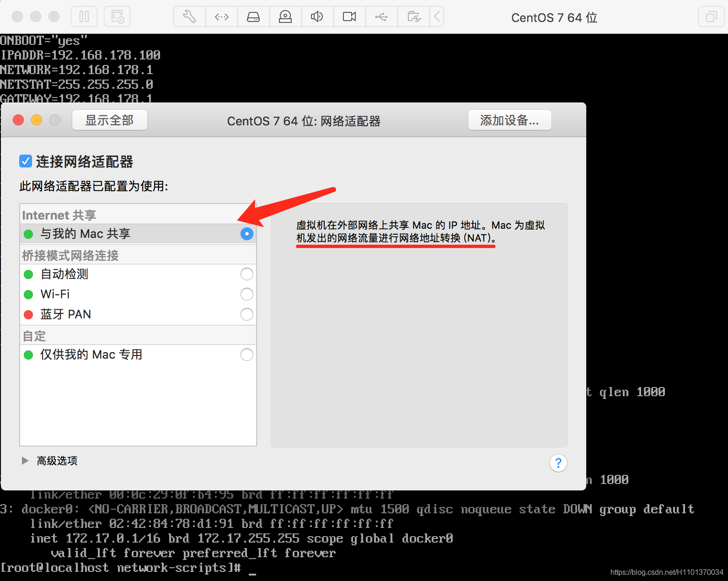Click the NETWORK=192.168.178.1 terminal line

[x=76, y=70]
